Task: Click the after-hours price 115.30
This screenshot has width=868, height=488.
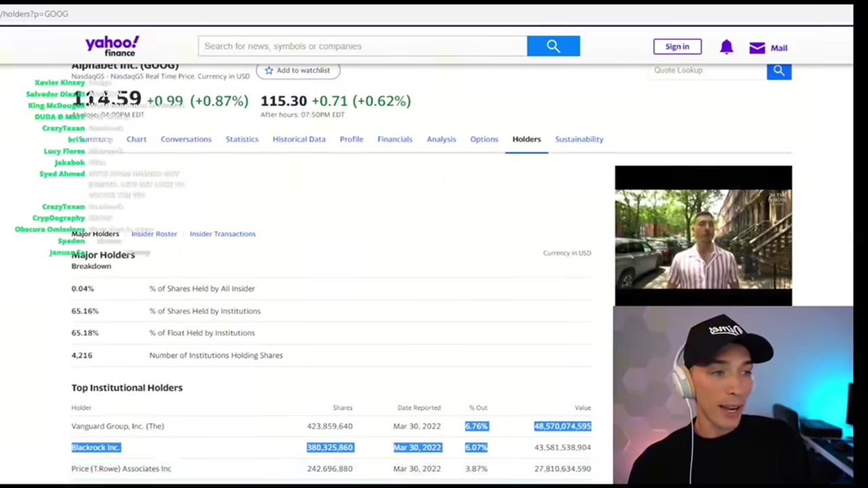Action: coord(283,101)
